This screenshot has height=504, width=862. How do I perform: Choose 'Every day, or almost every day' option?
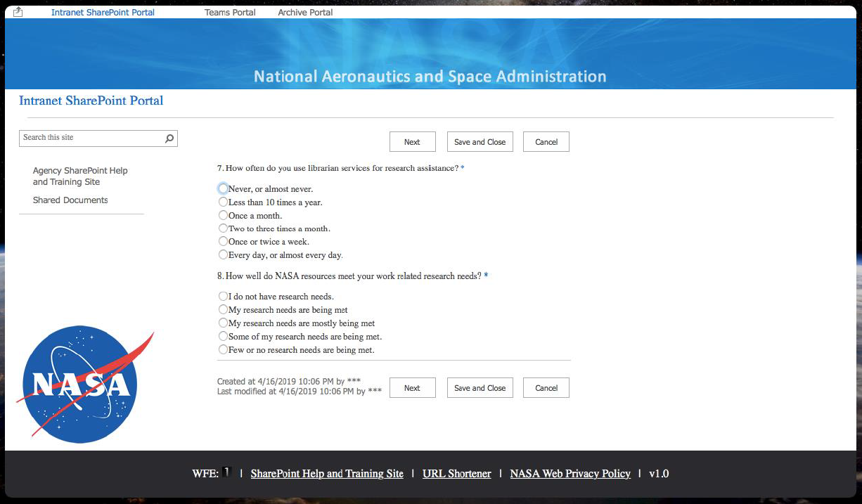point(223,255)
